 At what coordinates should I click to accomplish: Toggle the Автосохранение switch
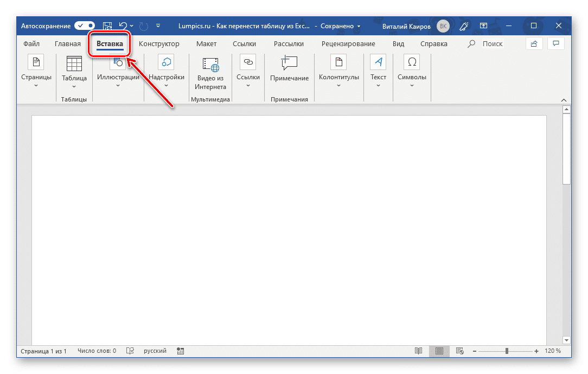tap(85, 26)
